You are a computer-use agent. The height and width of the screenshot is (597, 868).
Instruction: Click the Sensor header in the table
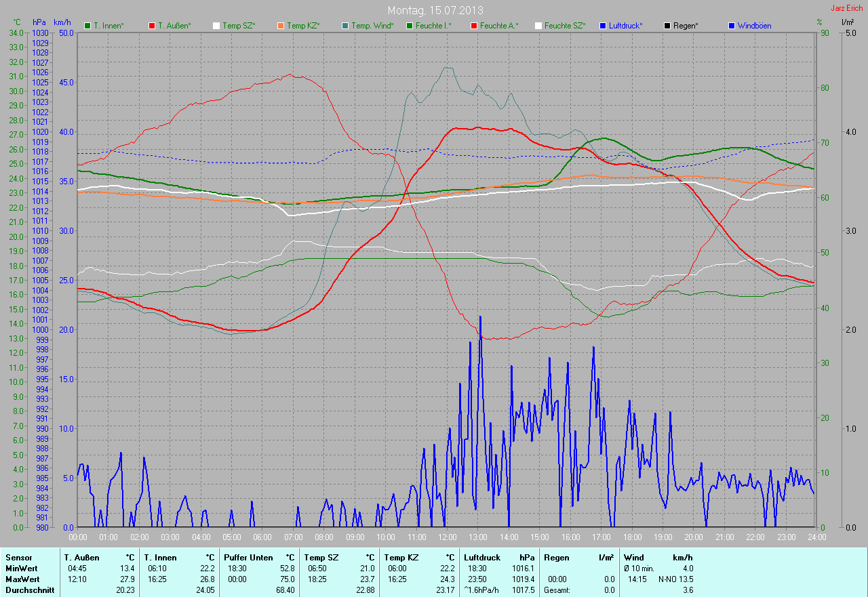(x=18, y=557)
